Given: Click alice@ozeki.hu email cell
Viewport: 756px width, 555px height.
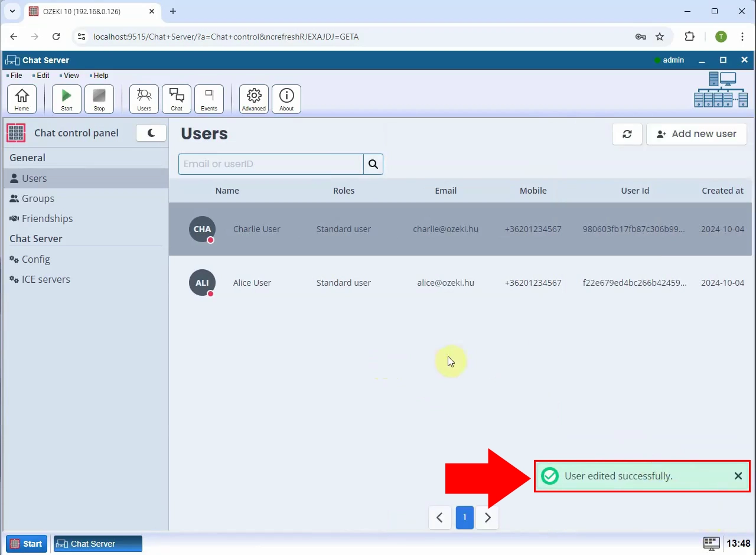Looking at the screenshot, I should coord(445,283).
